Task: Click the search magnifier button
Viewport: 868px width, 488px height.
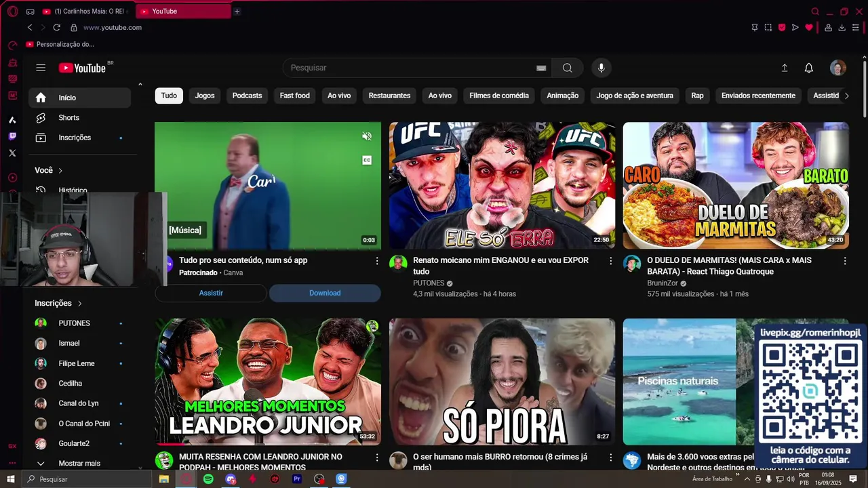Action: point(567,68)
